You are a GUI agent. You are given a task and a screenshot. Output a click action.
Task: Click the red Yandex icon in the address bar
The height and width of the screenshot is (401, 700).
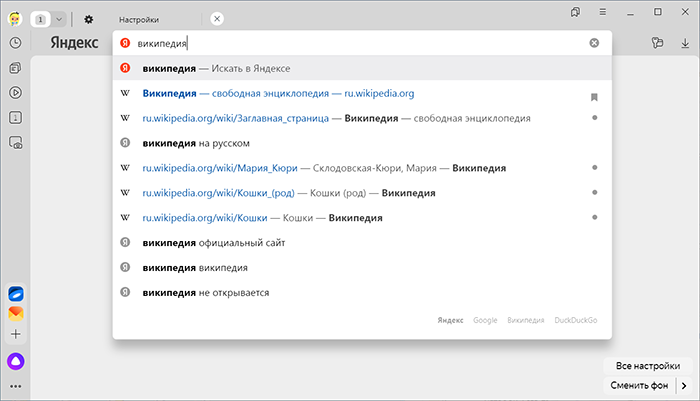[x=125, y=43]
